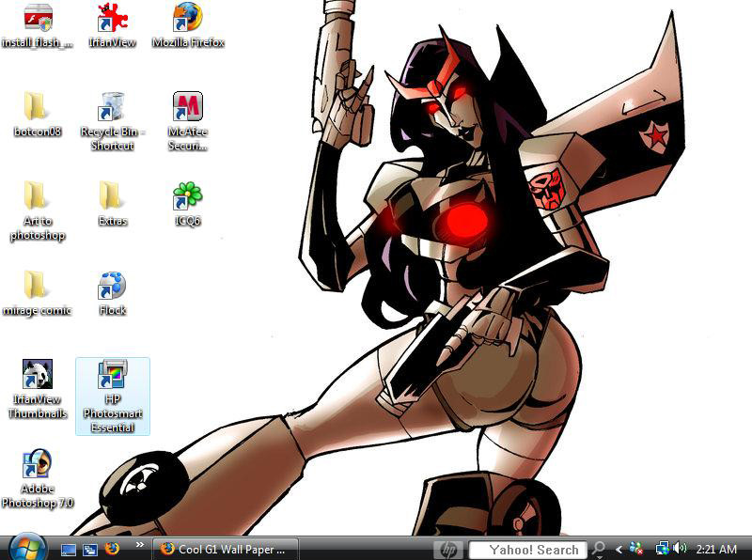This screenshot has height=560, width=752.
Task: Open the IrfanView desktop shortcut
Action: (x=112, y=25)
